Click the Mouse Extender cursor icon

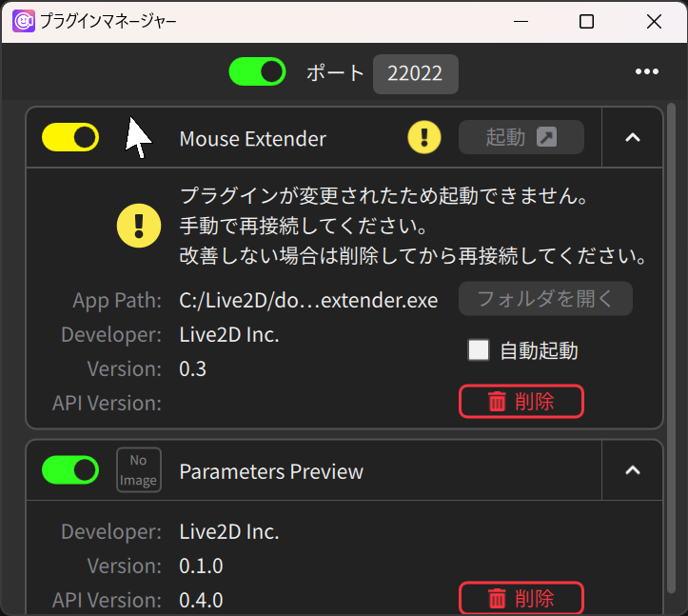[138, 137]
